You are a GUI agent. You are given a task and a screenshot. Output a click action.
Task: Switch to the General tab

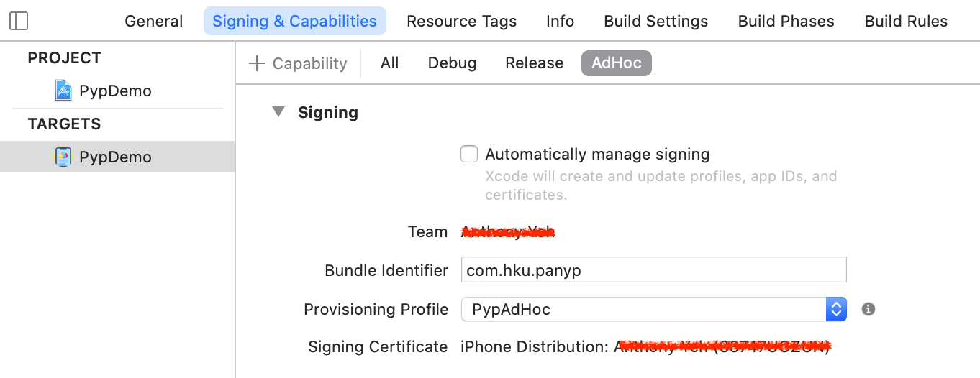(154, 21)
